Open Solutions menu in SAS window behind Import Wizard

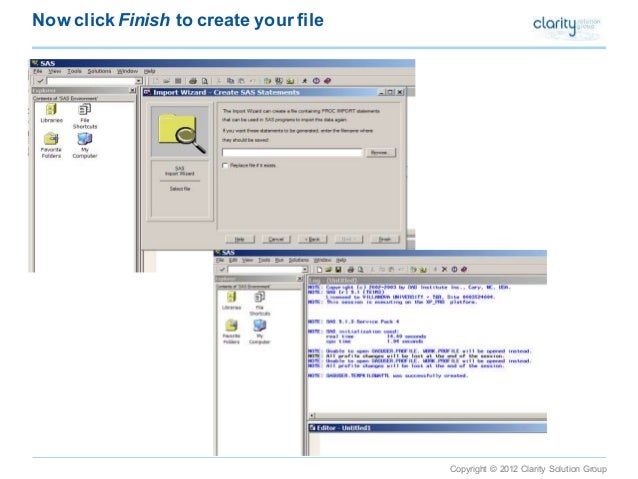(x=99, y=71)
